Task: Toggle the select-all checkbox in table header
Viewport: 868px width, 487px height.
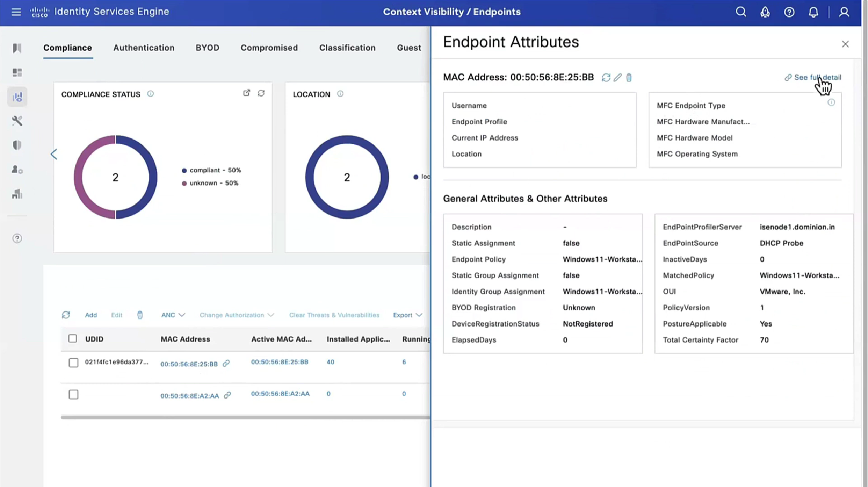Action: (x=72, y=339)
